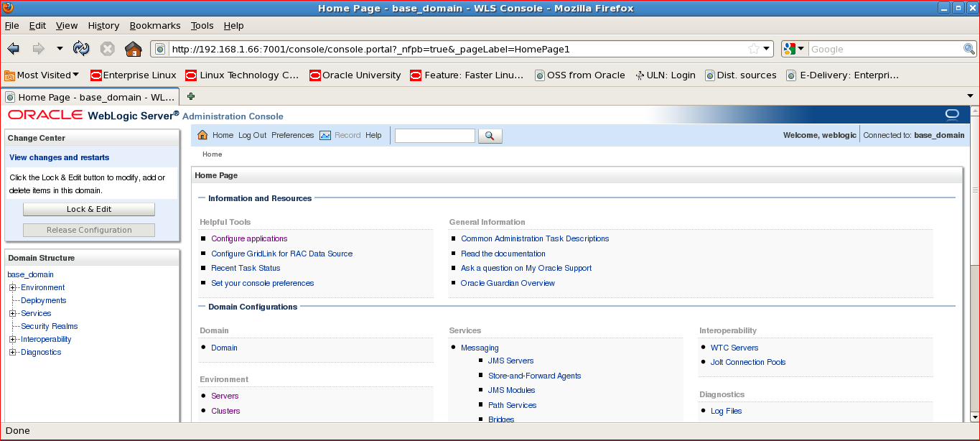The width and height of the screenshot is (980, 441).
Task: Click the console Home house icon
Action: (202, 135)
